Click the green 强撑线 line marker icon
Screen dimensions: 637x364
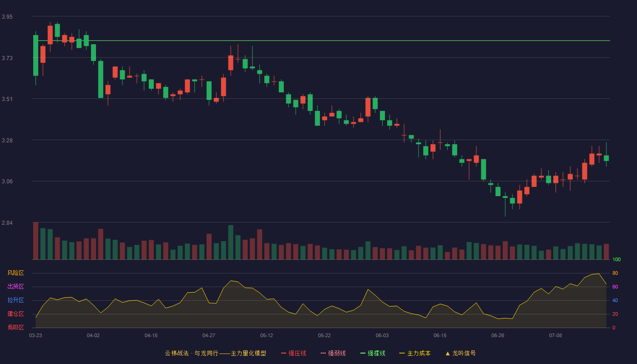pos(363,354)
